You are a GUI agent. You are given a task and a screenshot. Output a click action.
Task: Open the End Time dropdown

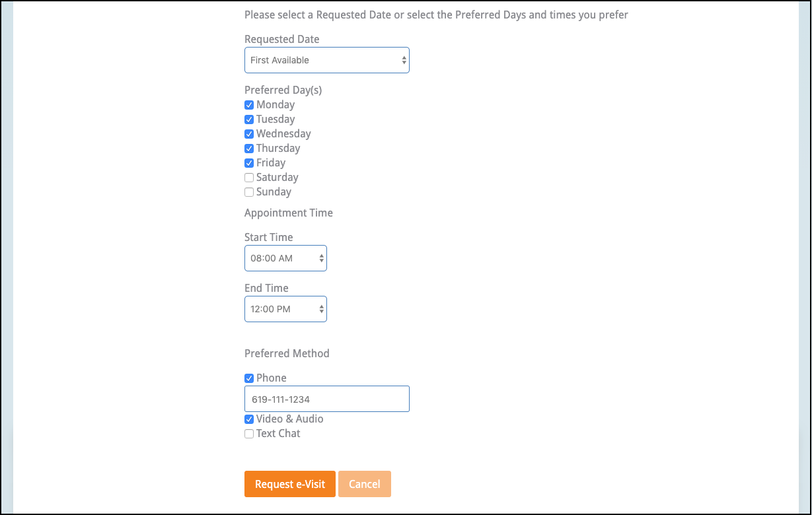pyautogui.click(x=285, y=309)
